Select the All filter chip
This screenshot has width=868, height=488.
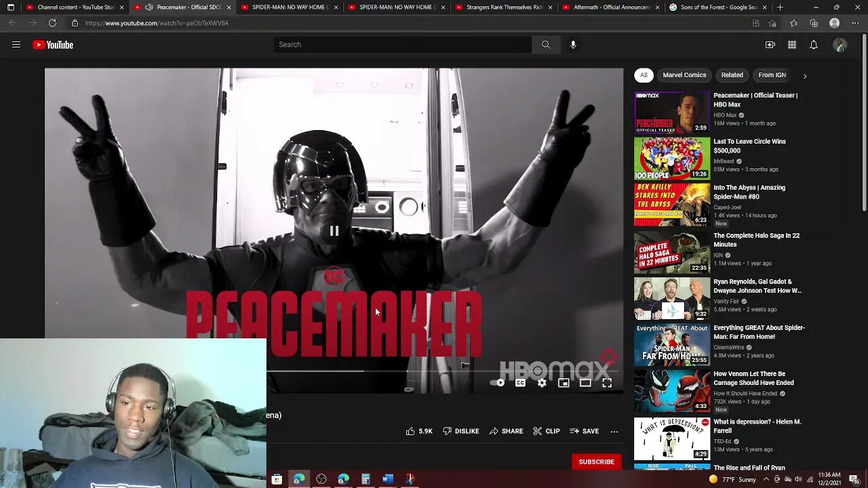[644, 75]
